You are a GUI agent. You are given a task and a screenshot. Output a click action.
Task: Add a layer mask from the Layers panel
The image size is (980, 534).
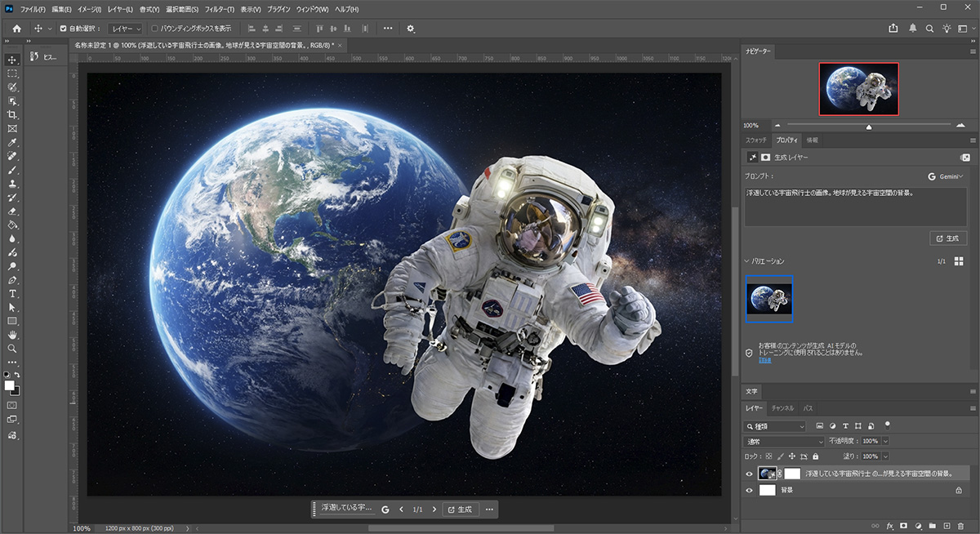(x=903, y=526)
